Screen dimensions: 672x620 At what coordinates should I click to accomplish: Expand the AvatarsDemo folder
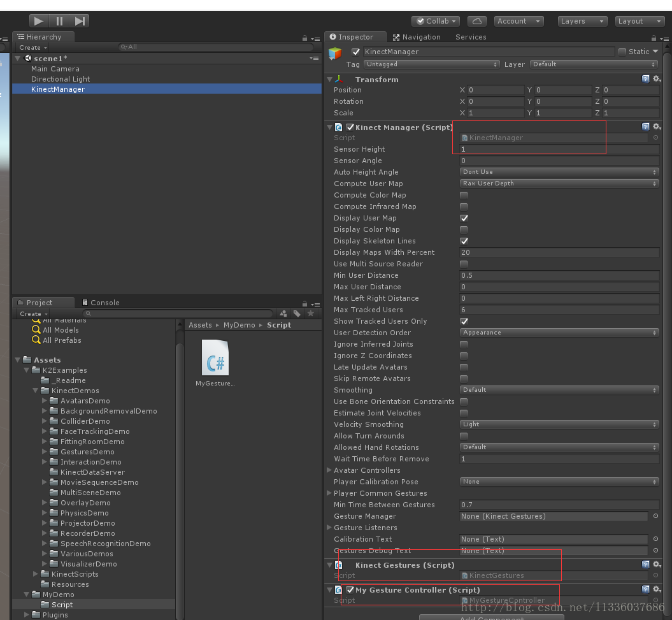tap(44, 400)
